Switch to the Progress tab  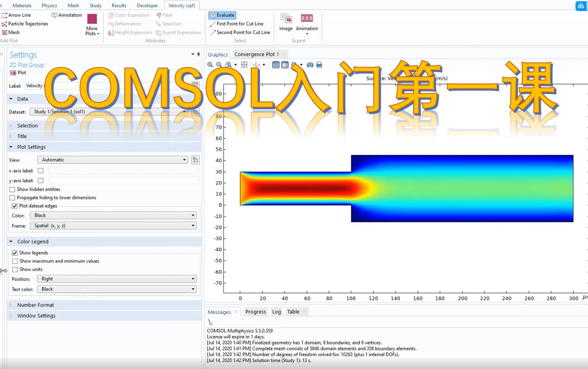[256, 311]
